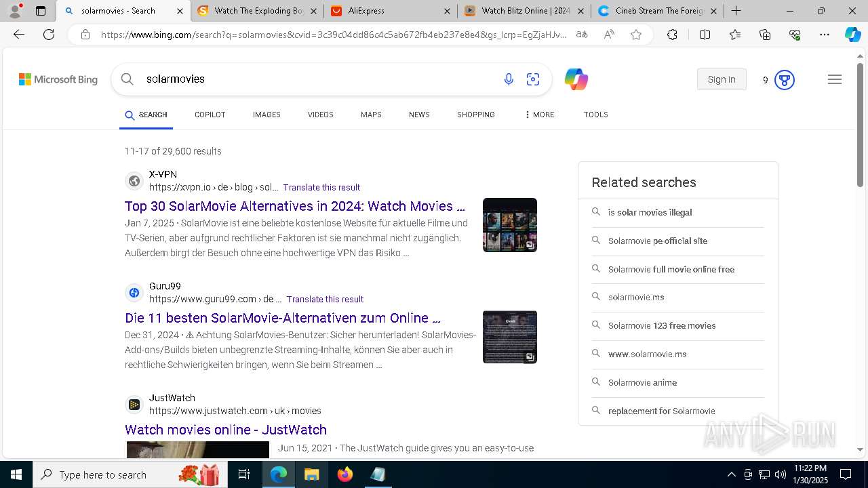Go to Microsoft Bing home logo
Viewport: 868px width, 488px height.
tap(58, 79)
